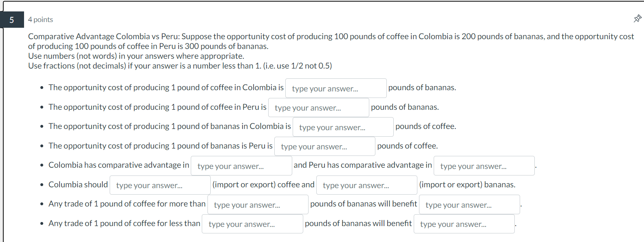Click the first bullet point text

[x=166, y=87]
